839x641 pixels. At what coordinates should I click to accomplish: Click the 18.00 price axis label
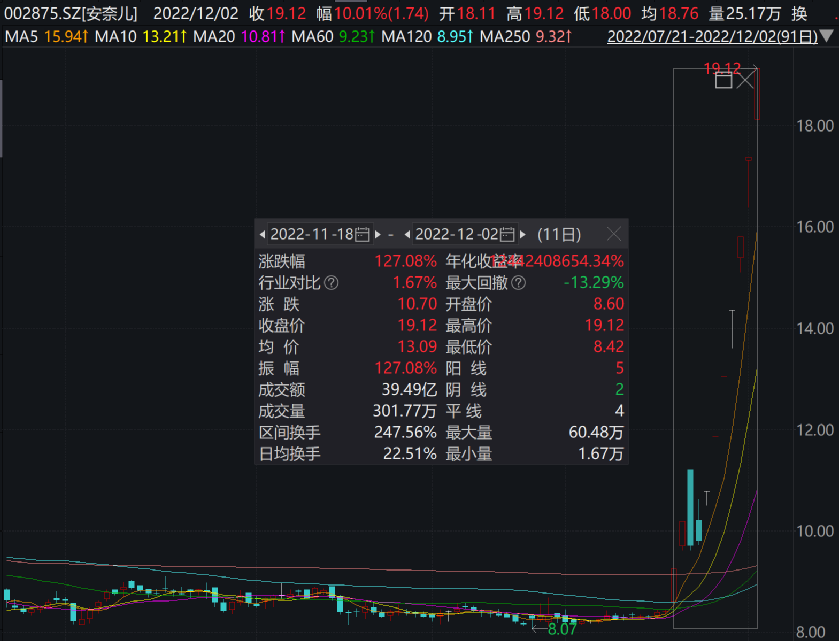click(x=815, y=126)
